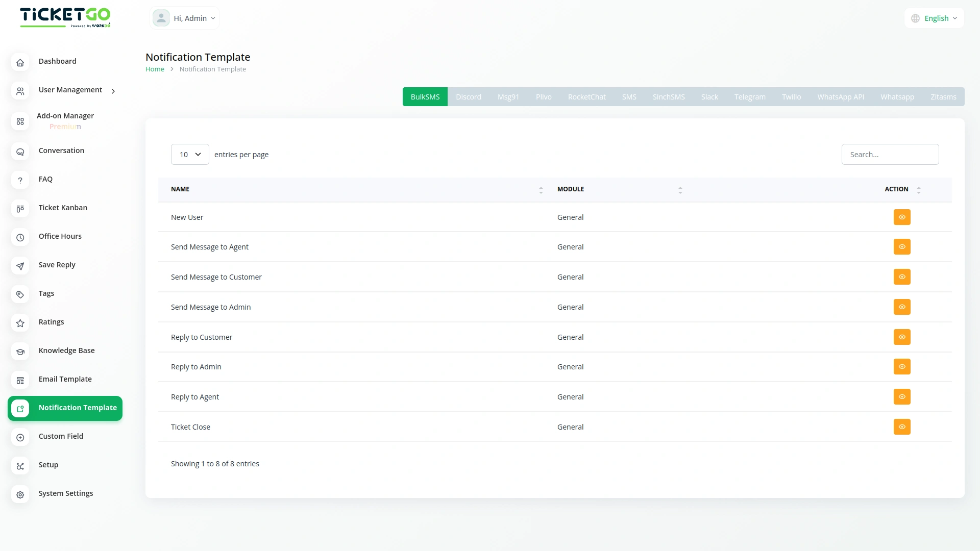Open Dashboard via the home icon
Viewport: 980px width, 551px height.
[20, 62]
